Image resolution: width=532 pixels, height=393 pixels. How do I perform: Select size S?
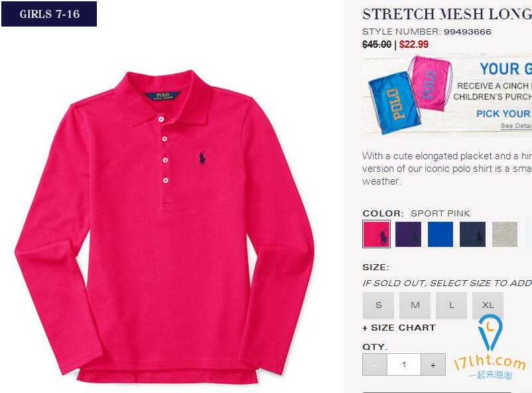click(378, 305)
